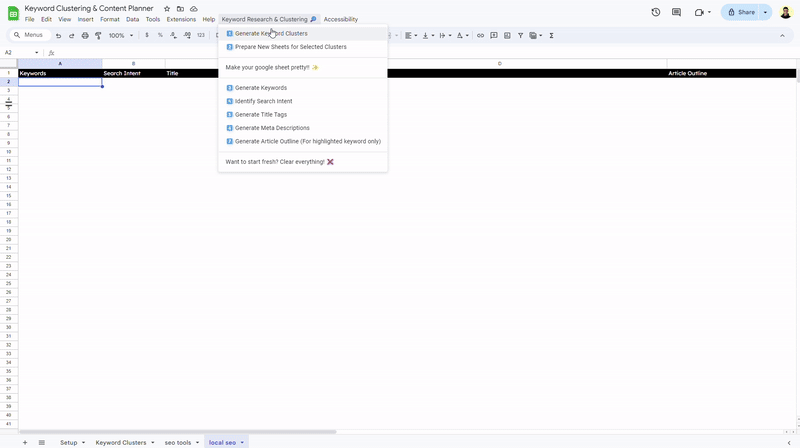800x448 pixels.
Task: Click the Google account avatar
Action: [786, 12]
